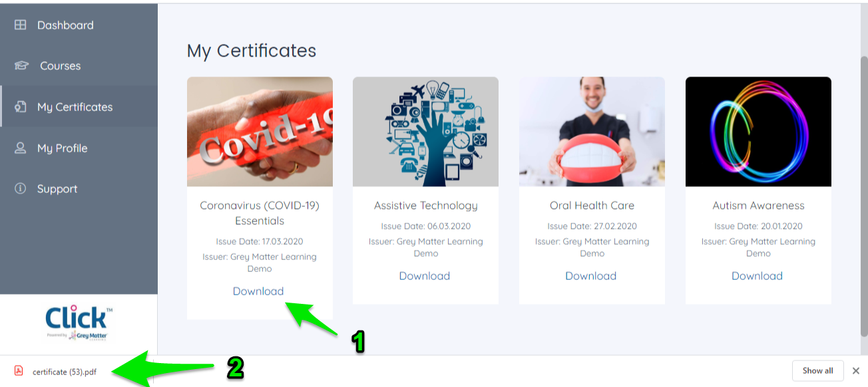
Task: Close the downloads bar
Action: (856, 371)
